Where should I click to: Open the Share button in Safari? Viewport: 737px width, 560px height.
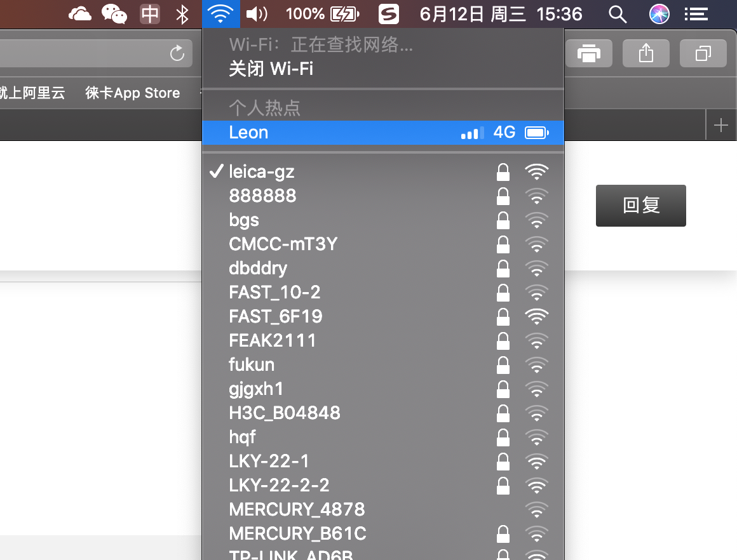646,53
